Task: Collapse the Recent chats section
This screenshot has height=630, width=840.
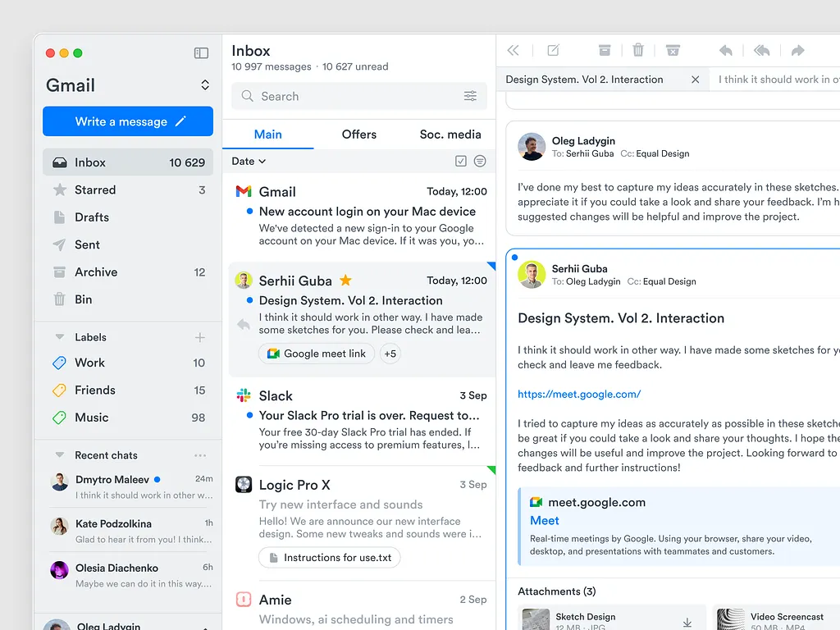Action: [x=58, y=454]
